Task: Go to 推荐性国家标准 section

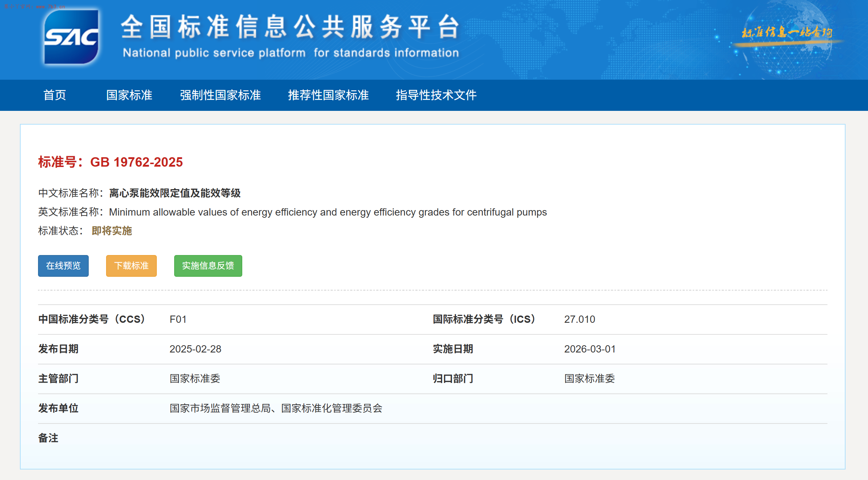Action: [328, 95]
